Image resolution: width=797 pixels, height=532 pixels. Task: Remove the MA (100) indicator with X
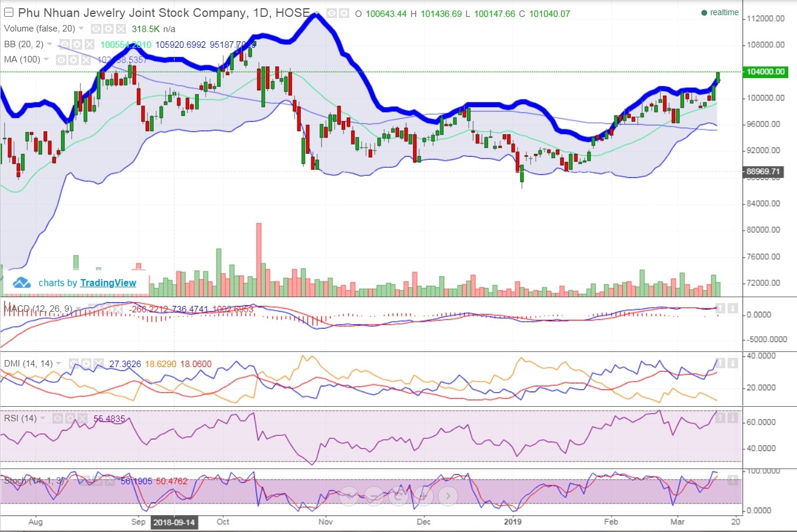(85, 59)
